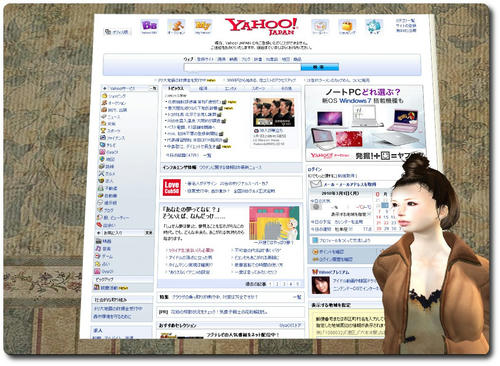500x366 pixels.
Task: Click the mini calendar in login panel
Action: click(x=387, y=212)
